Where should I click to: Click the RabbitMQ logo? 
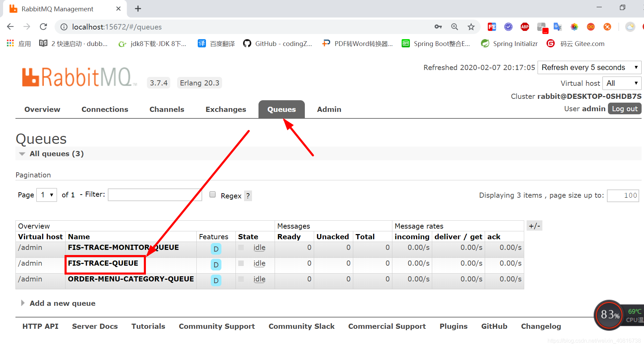click(79, 77)
